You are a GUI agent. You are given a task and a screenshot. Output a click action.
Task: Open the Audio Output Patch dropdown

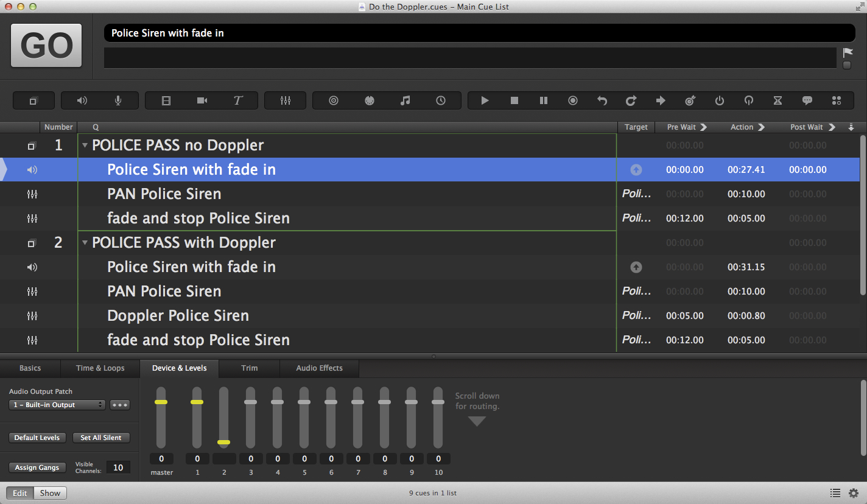click(57, 405)
